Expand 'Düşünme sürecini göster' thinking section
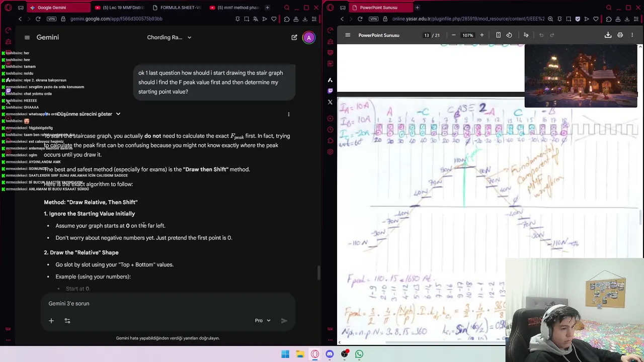 pos(88,114)
